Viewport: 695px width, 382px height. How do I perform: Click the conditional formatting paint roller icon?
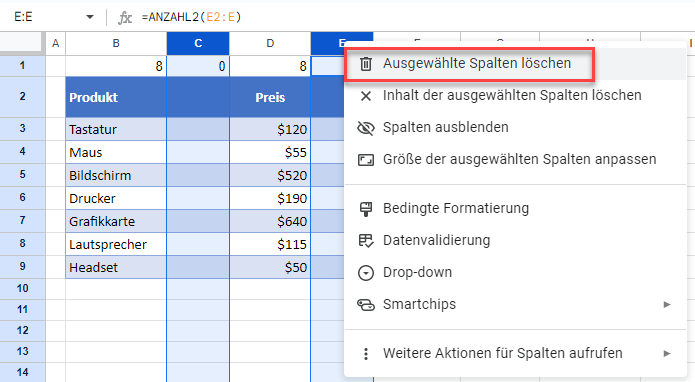[x=366, y=209]
